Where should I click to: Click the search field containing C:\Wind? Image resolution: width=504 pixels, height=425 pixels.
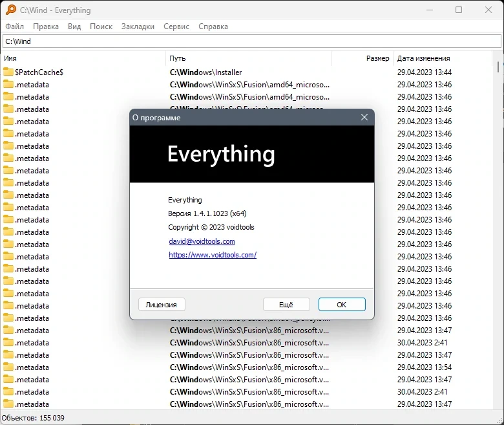tap(252, 41)
